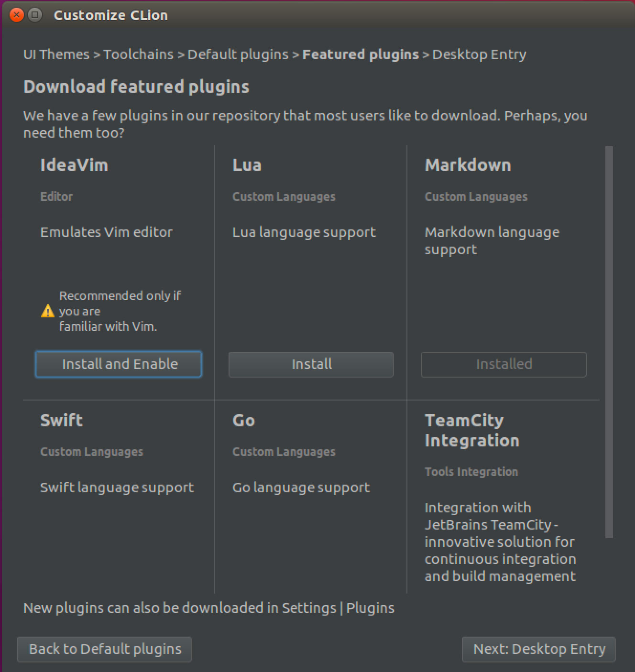Proceed to Next: Desktop Entry
This screenshot has width=635, height=672.
coord(539,649)
